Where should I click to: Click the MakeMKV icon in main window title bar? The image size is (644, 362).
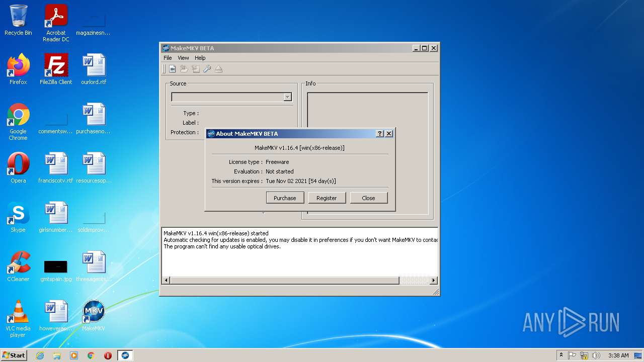pyautogui.click(x=166, y=48)
